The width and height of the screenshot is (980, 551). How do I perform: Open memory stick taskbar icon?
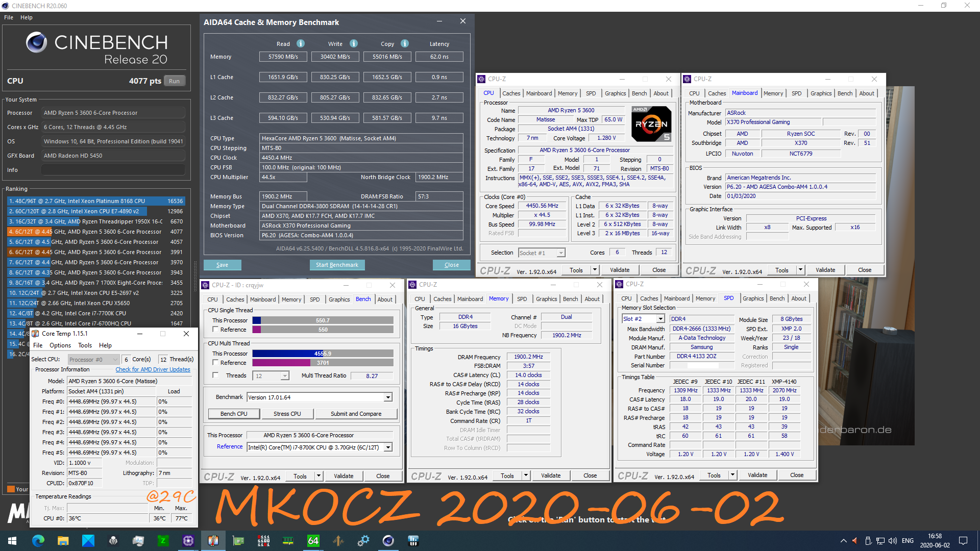pyautogui.click(x=288, y=541)
